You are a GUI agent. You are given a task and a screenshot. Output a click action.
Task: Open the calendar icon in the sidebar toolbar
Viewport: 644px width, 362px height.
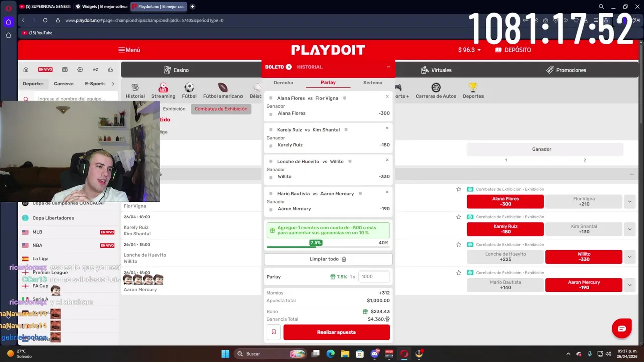(x=65, y=70)
